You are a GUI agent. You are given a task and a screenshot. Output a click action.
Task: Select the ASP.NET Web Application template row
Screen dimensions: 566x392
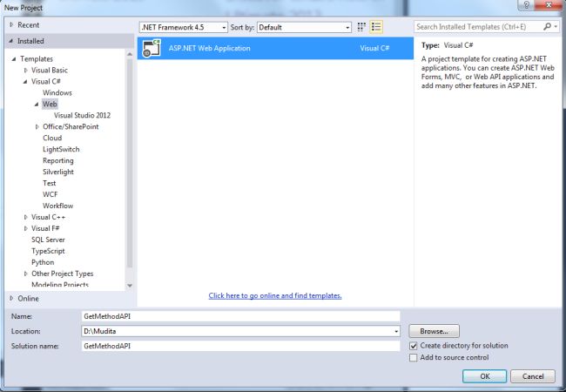pyautogui.click(x=275, y=48)
